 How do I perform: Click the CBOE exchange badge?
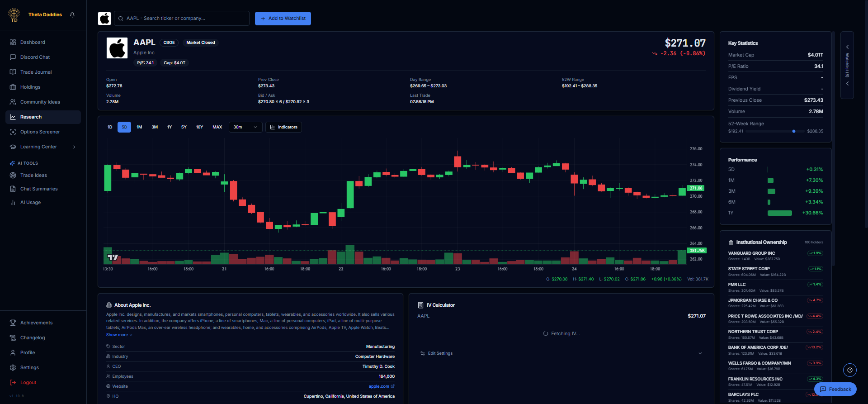tap(169, 43)
